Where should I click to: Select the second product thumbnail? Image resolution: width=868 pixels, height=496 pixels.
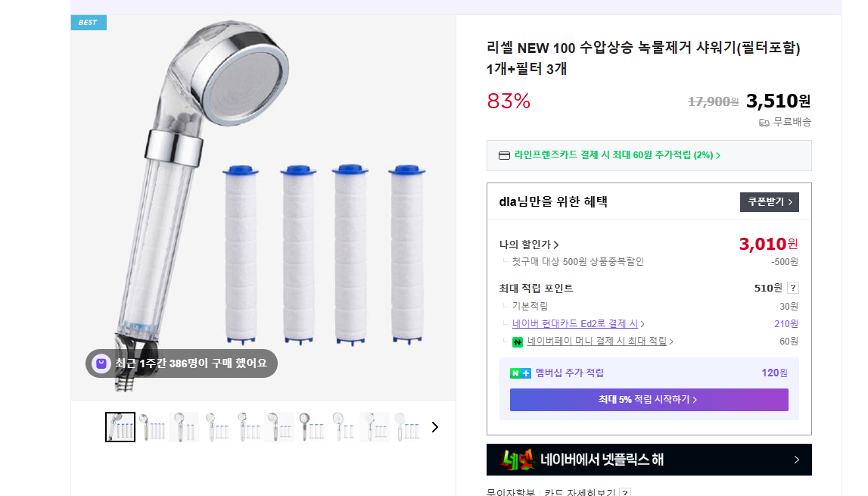(x=152, y=427)
